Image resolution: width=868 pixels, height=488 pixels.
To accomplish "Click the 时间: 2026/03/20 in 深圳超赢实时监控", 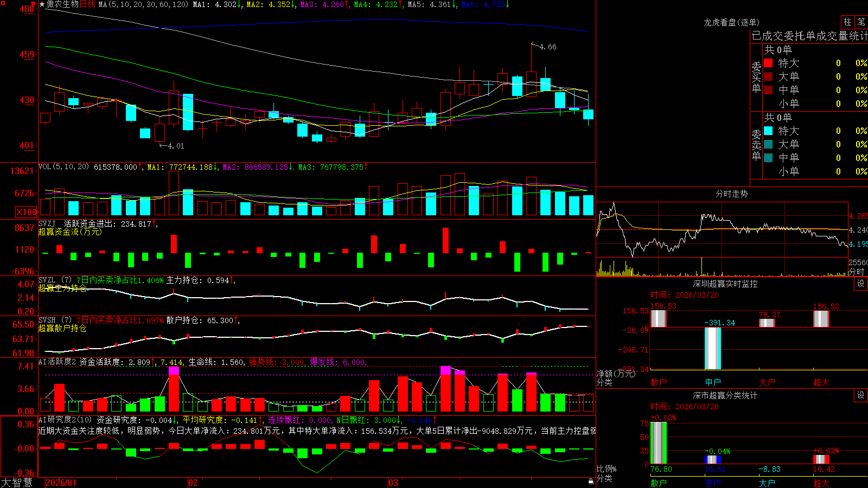I will click(x=685, y=295).
